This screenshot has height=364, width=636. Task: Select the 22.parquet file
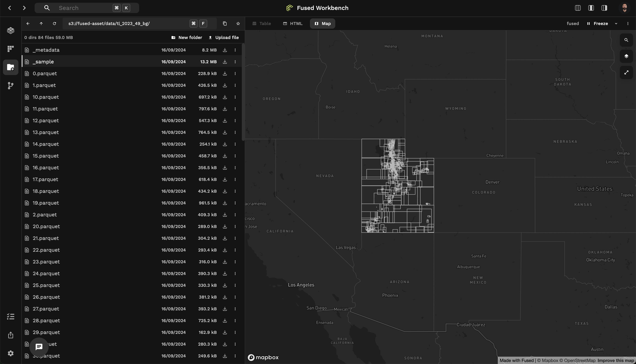[132, 250]
